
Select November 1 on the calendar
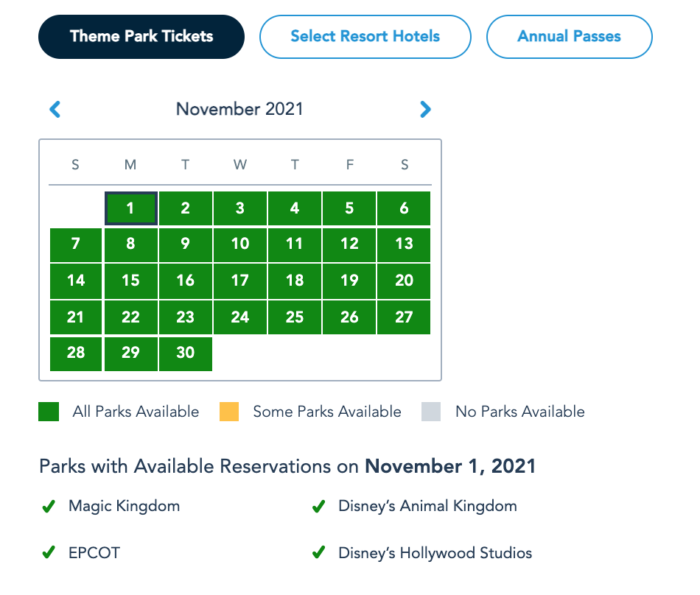[130, 208]
